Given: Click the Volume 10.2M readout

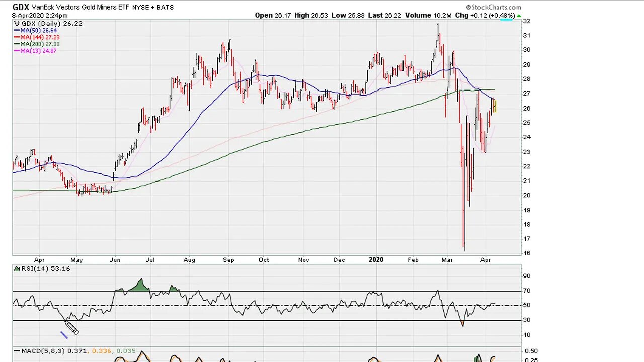Looking at the screenshot, I should (x=428, y=15).
